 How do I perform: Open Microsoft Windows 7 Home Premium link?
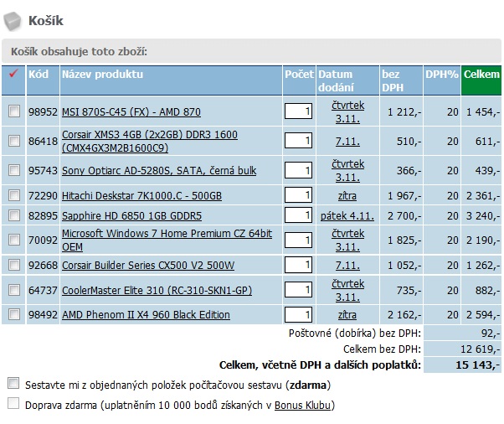pos(167,240)
